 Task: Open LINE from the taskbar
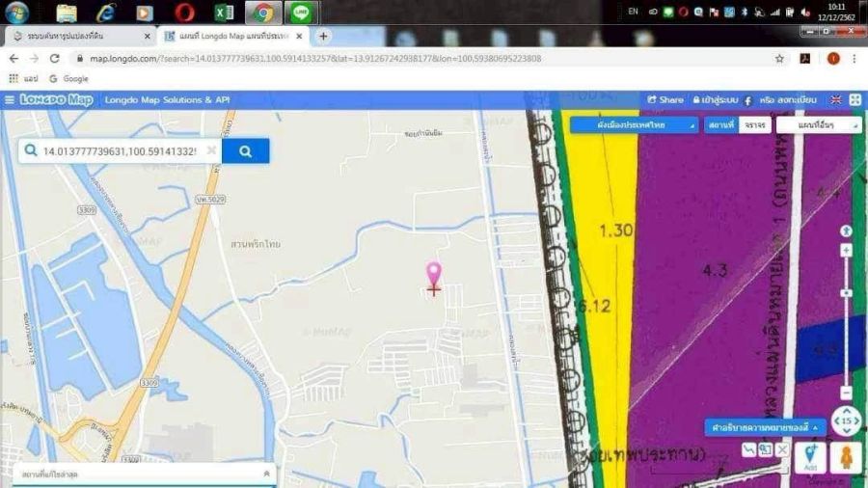click(x=301, y=13)
